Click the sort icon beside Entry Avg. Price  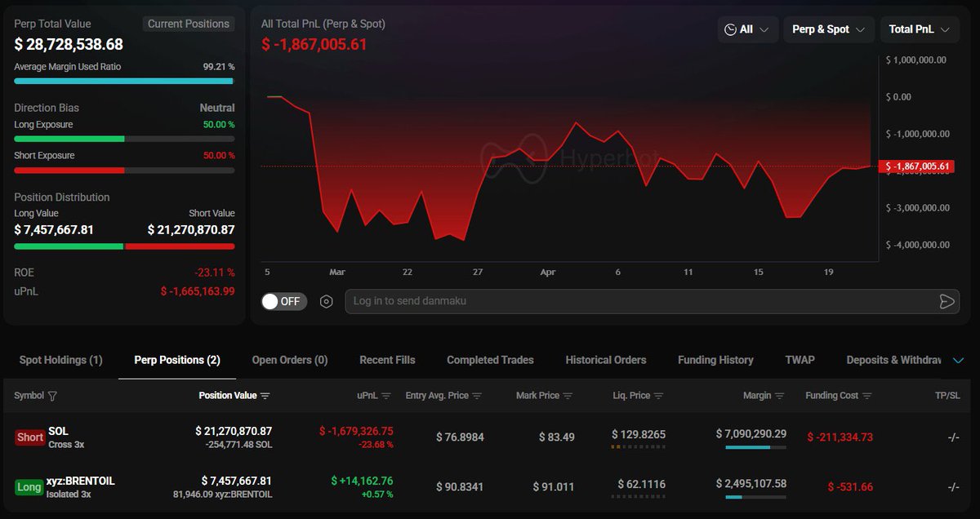pyautogui.click(x=477, y=396)
